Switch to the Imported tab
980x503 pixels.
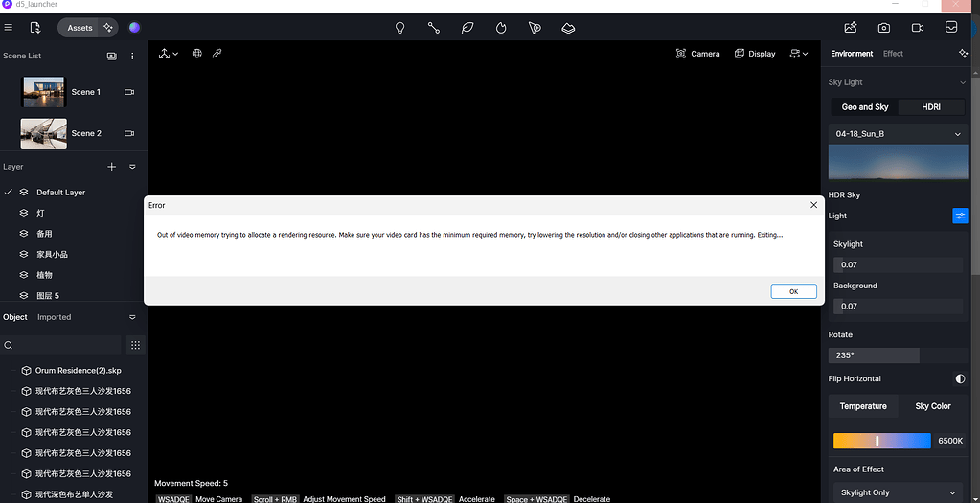pos(55,317)
